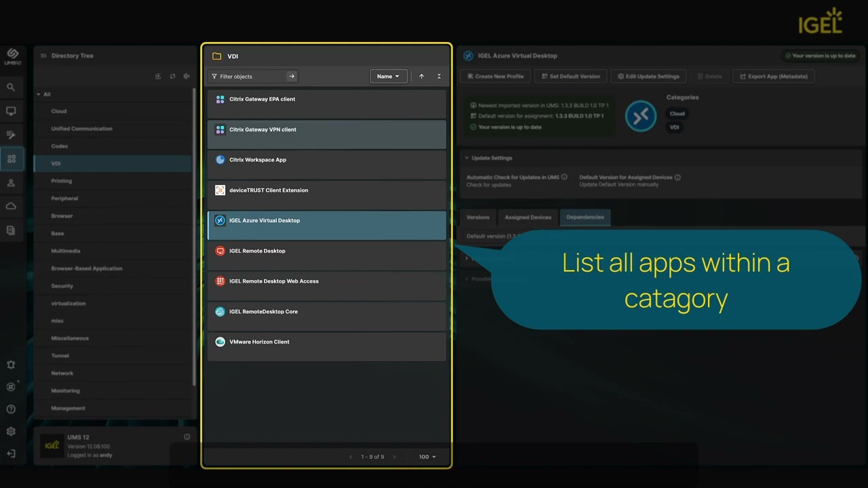Open Codec category in Directory Tree
This screenshot has width=868, height=488.
(x=113, y=146)
